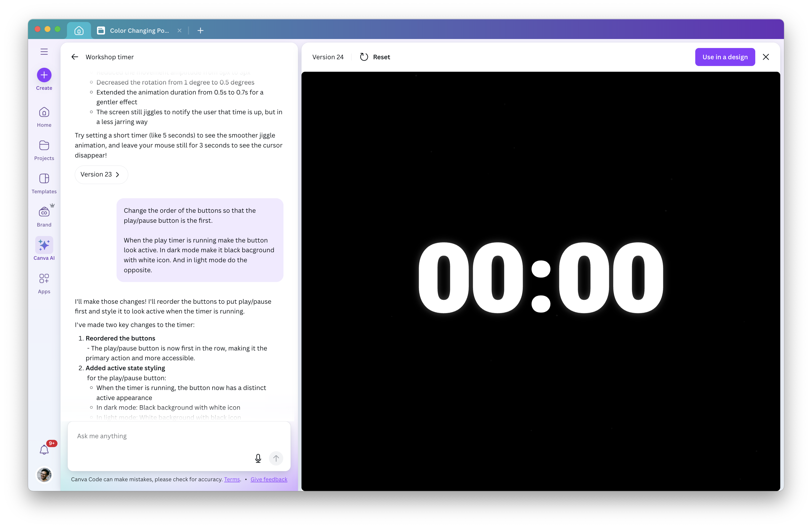This screenshot has height=528, width=812.
Task: Click the Use in a design button
Action: [725, 57]
